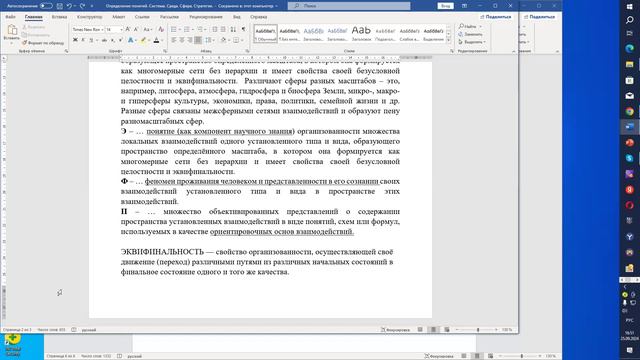Image resolution: width=640 pixels, height=360 pixels.
Task: Open the Файл menu tab
Action: pyautogui.click(x=11, y=17)
